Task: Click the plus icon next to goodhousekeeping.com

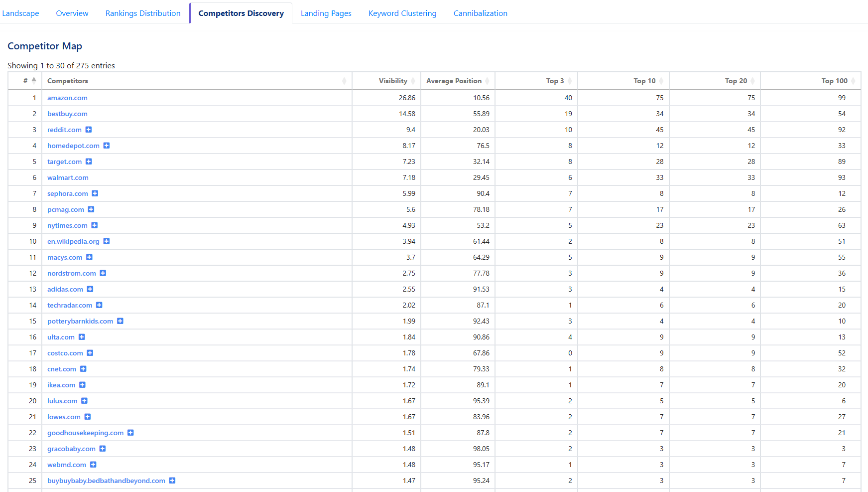Action: click(130, 433)
